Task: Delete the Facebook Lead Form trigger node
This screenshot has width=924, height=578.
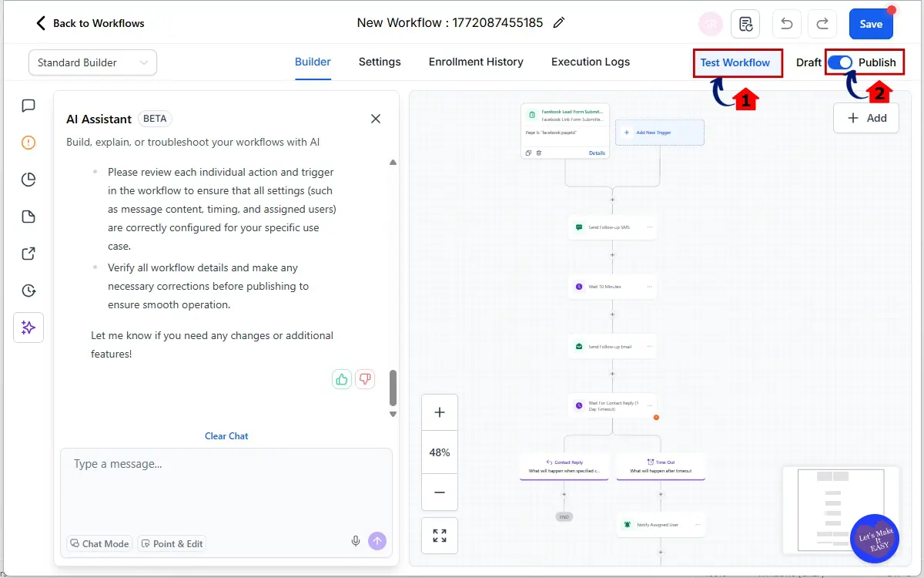Action: coord(539,153)
